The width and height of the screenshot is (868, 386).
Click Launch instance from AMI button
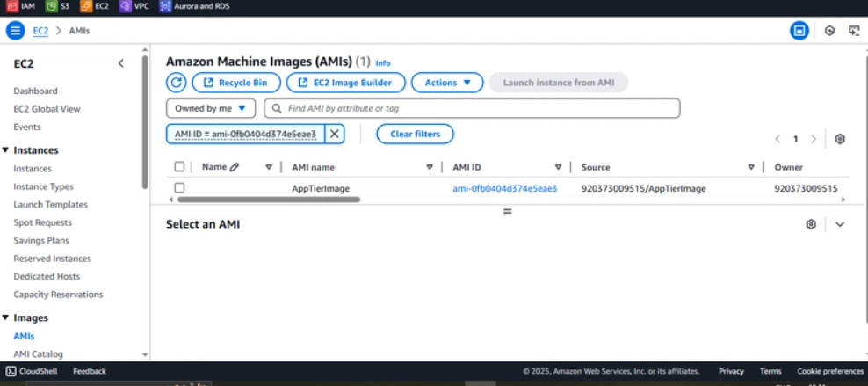(559, 83)
